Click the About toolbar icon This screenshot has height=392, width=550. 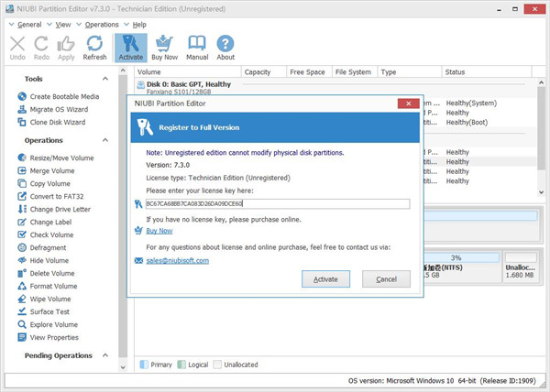click(x=225, y=48)
